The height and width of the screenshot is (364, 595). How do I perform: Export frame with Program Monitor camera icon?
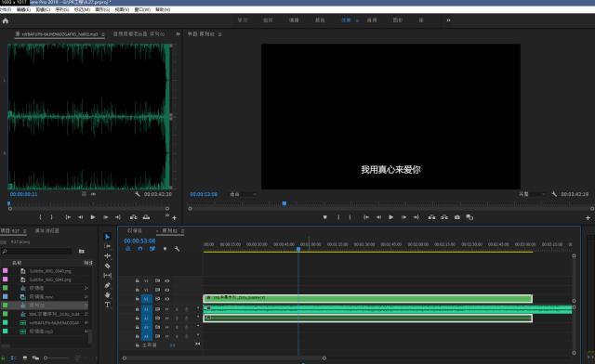pyautogui.click(x=457, y=217)
